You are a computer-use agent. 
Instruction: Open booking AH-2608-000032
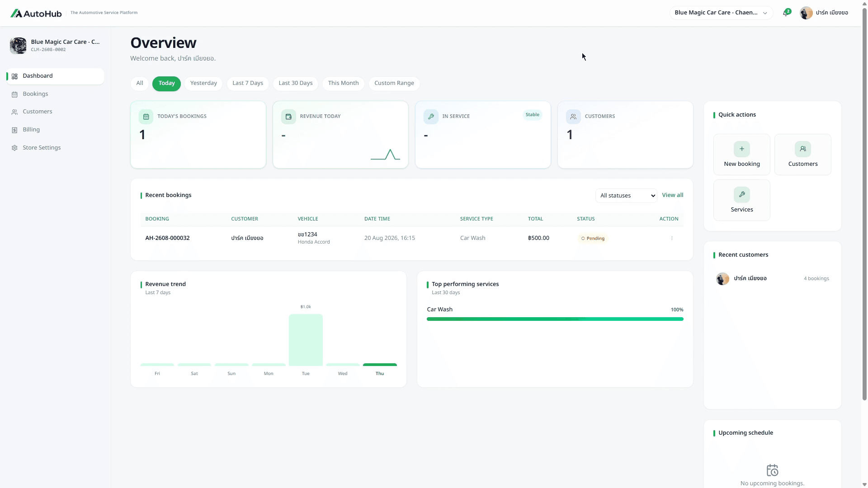tap(167, 238)
